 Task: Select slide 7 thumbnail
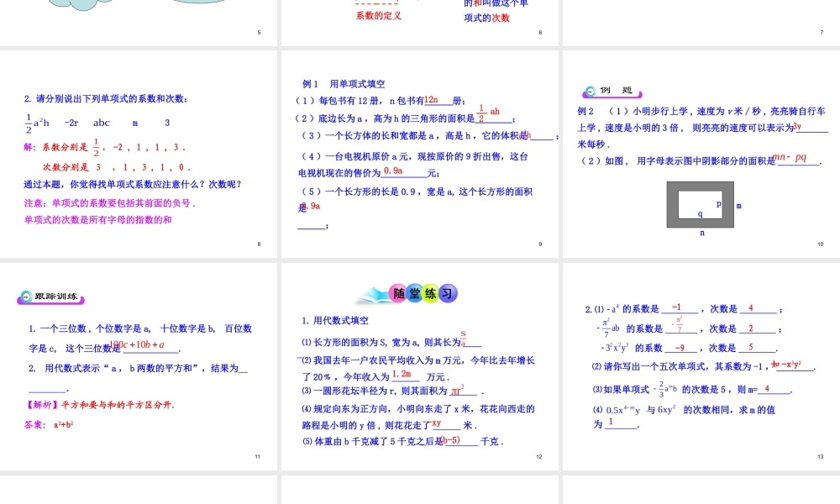(x=700, y=23)
